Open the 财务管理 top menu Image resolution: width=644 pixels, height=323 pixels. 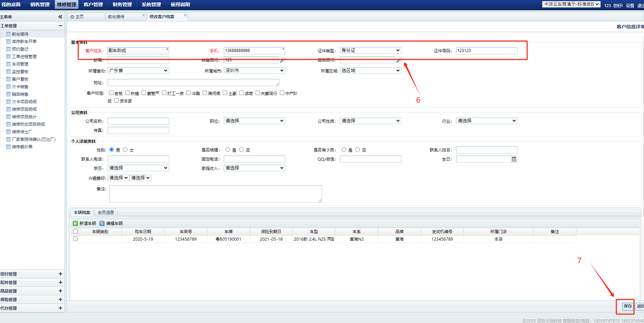[122, 4]
